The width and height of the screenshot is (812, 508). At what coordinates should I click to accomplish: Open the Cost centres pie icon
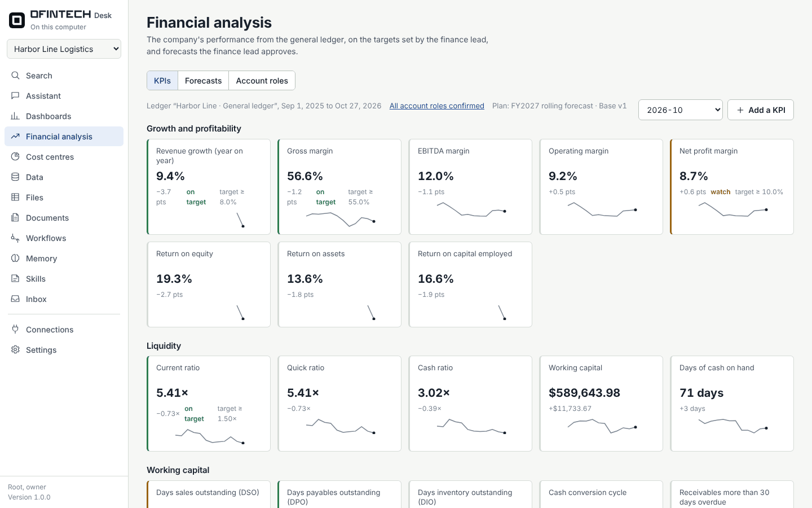tap(15, 157)
